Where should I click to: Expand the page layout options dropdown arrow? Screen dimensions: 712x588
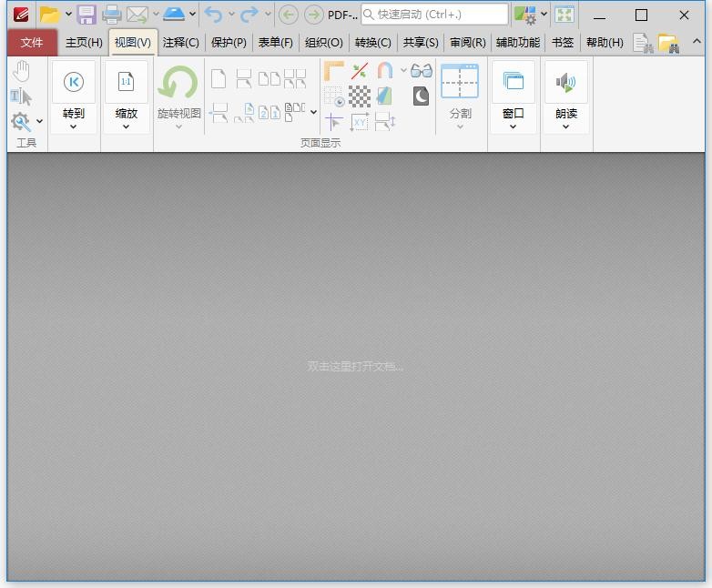[313, 112]
